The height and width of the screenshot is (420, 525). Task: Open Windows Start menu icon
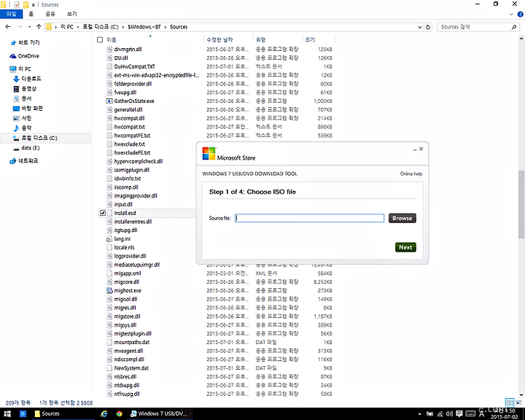pos(7,413)
